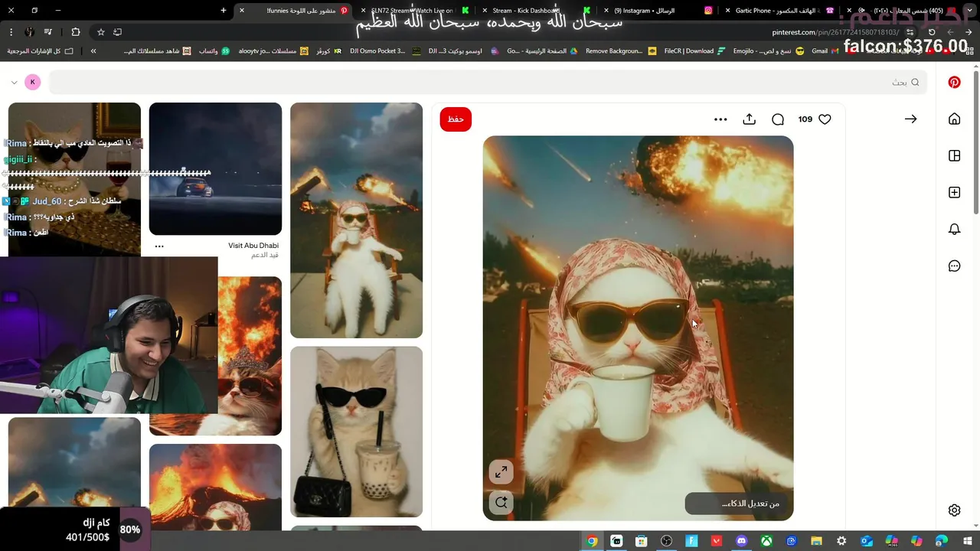Screen dimensions: 980x551
Task: Open Pinterest settings gear in sidebar
Action: point(954,510)
